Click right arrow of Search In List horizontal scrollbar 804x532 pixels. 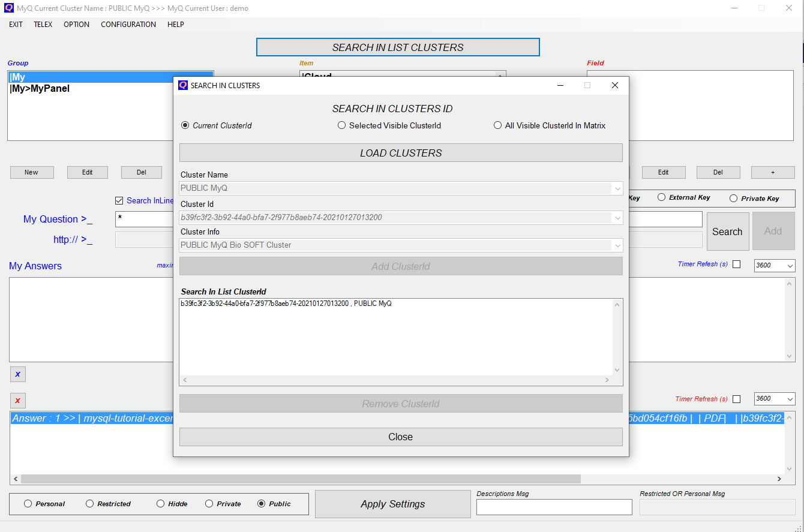[608, 380]
